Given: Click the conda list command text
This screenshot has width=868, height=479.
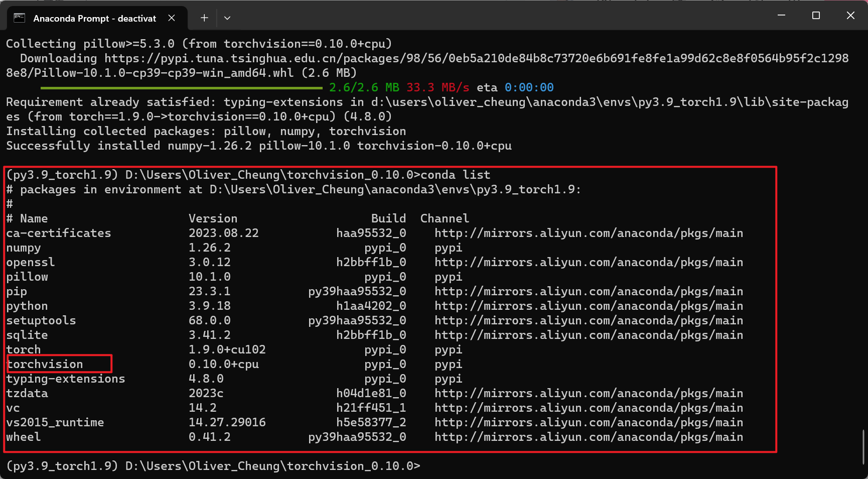Looking at the screenshot, I should (x=456, y=175).
